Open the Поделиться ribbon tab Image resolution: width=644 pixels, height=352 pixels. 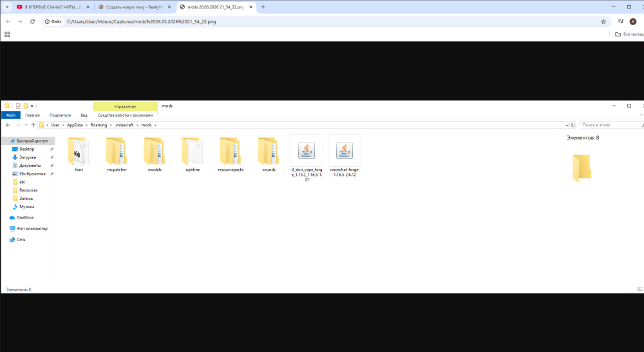pos(60,115)
